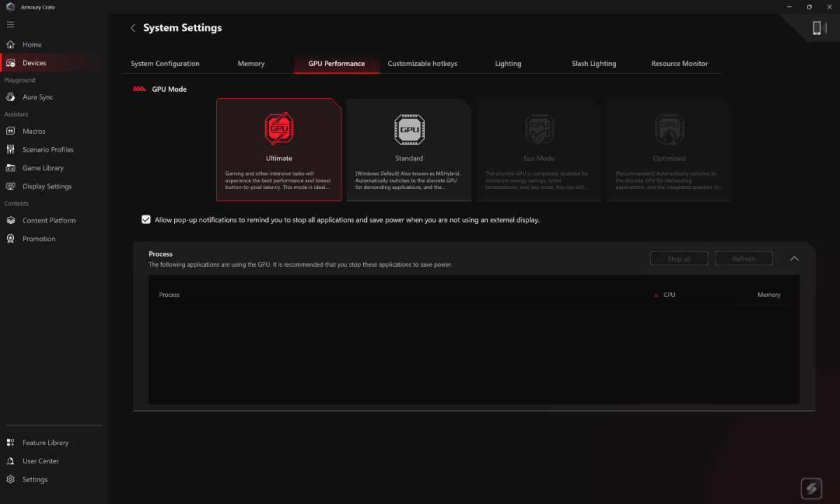Click the Standard GPU mode chip icon
Screen dimensions: 840x504
409,129
